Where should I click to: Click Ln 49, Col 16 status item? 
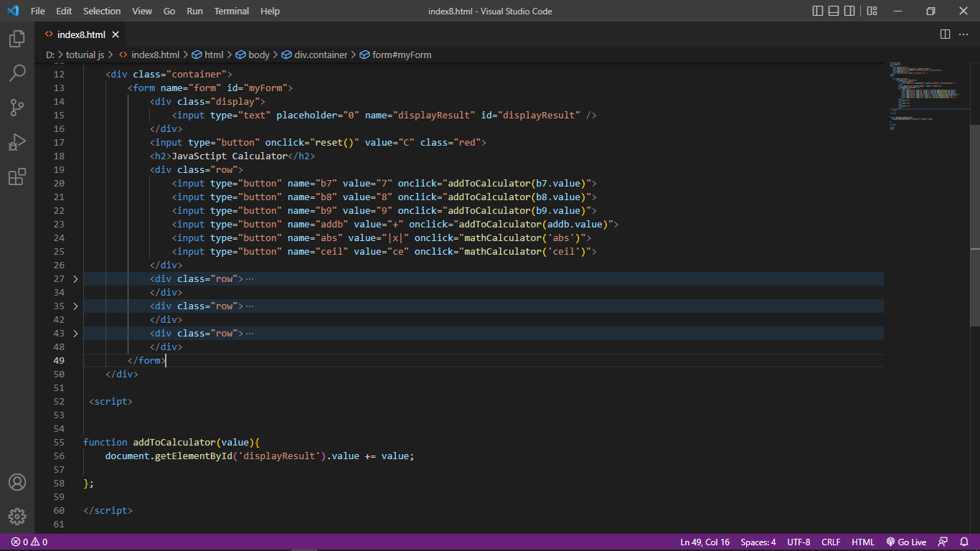point(705,542)
